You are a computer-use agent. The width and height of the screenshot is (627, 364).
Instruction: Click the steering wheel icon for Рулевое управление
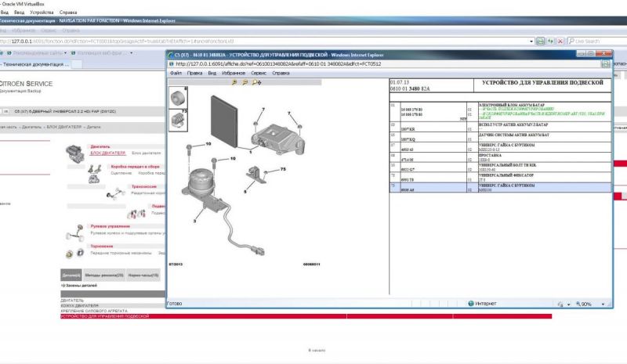click(74, 232)
